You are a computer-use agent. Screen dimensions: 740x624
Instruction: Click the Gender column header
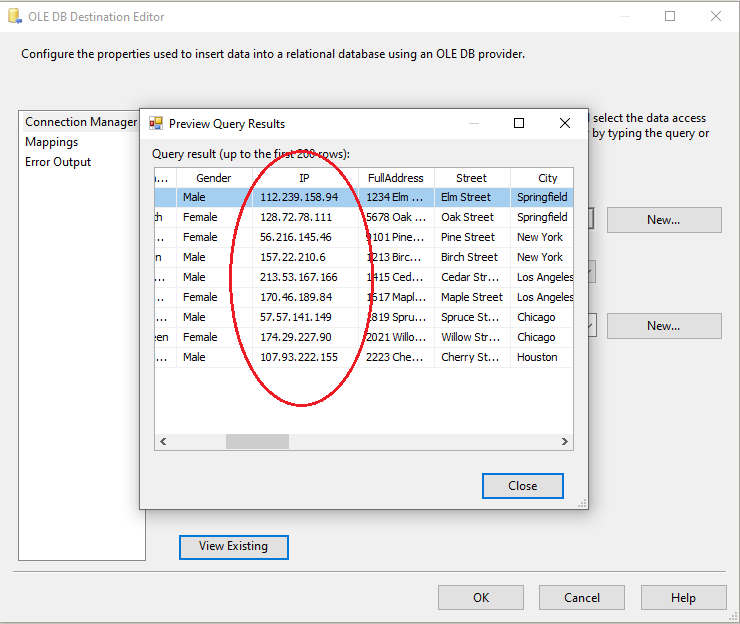[213, 178]
